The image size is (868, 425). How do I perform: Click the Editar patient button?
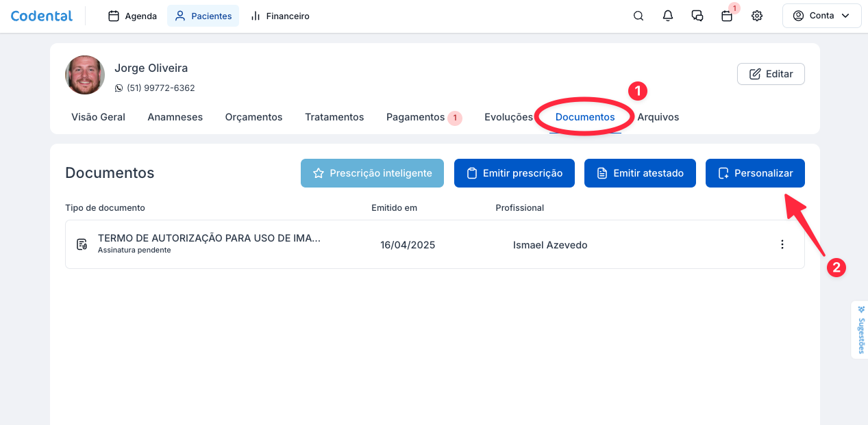(771, 74)
